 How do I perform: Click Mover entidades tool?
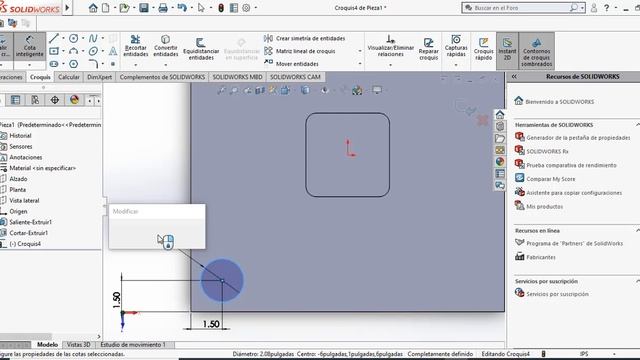pyautogui.click(x=291, y=64)
